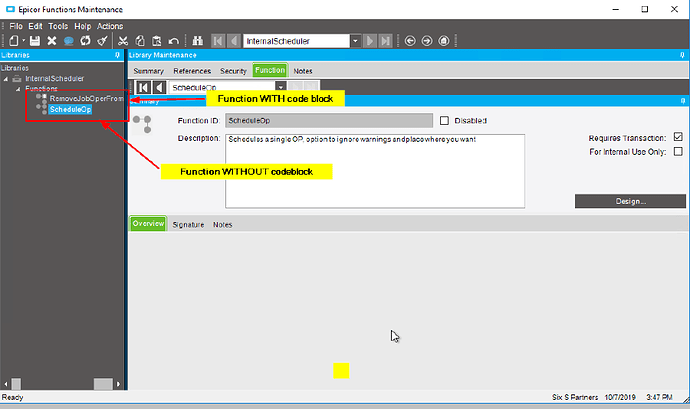690x409 pixels.
Task: Click the New library toolbar icon
Action: click(x=14, y=41)
